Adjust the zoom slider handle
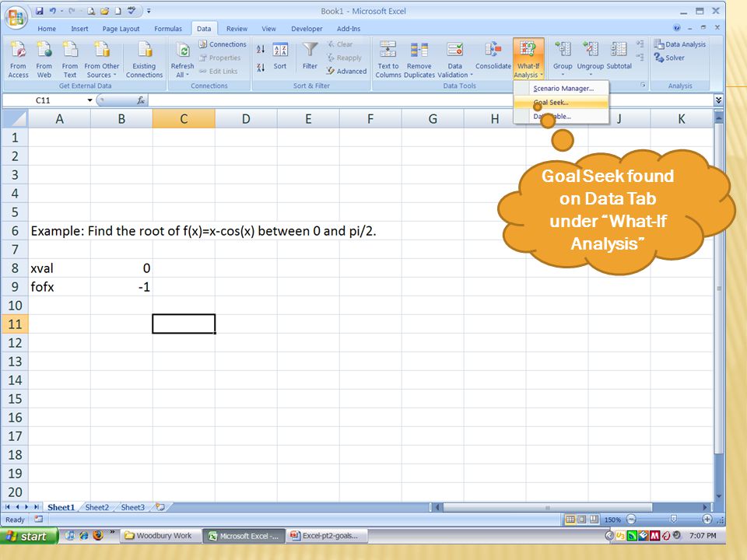 [x=673, y=519]
